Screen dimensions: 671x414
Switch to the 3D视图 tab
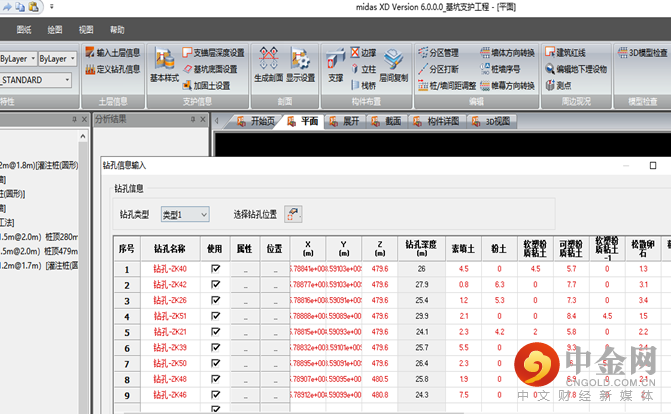click(492, 122)
